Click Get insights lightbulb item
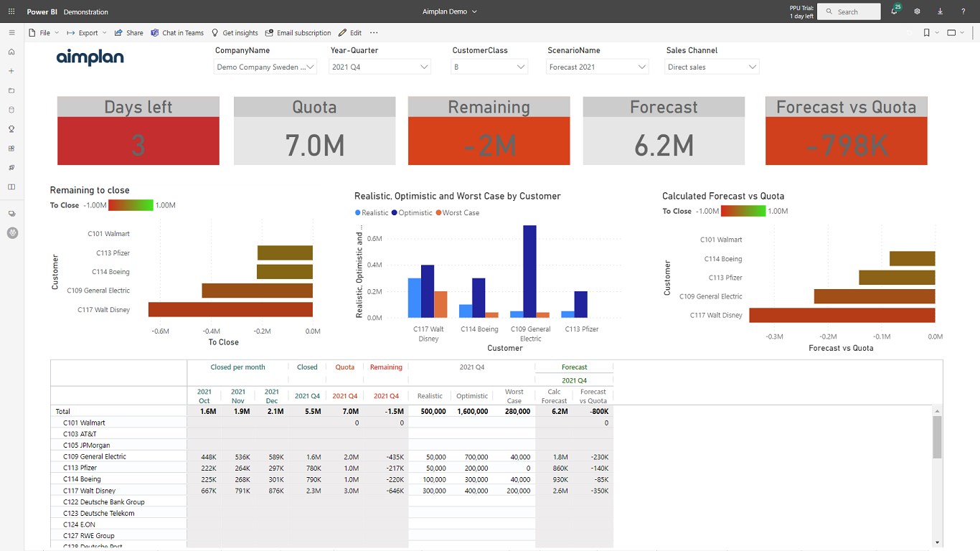Screen dimensions: 980x551 235,33
